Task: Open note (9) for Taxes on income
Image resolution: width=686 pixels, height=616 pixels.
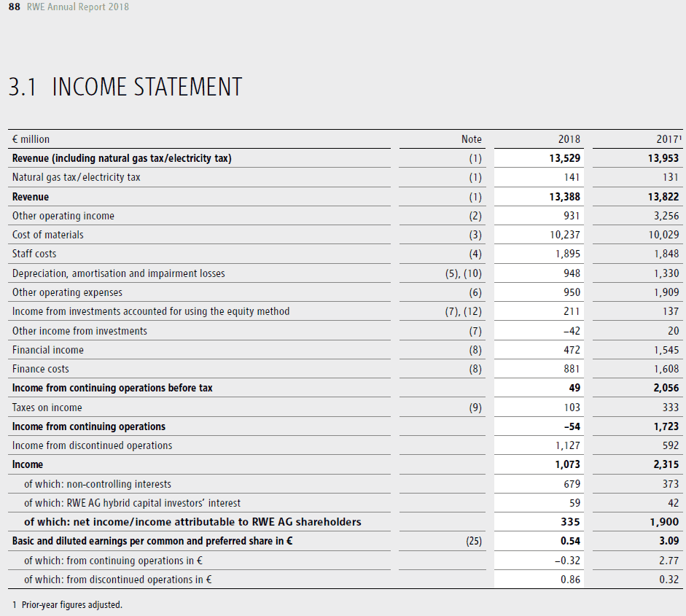Action: 474,408
